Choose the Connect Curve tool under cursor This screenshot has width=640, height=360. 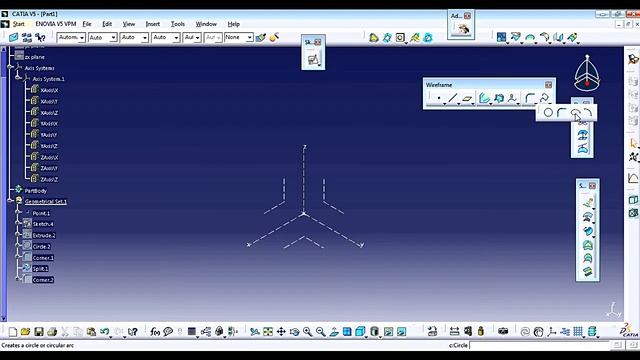click(575, 113)
